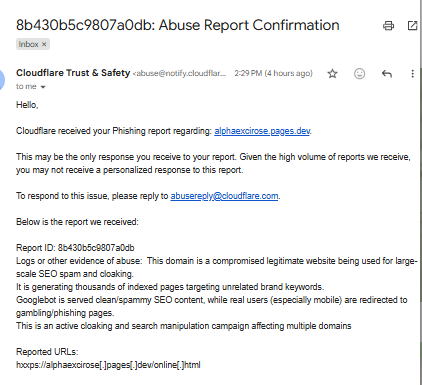Screen dimensions: 422x385
Task: Expand recipient details arrow beside 'to me'
Action: coord(43,87)
